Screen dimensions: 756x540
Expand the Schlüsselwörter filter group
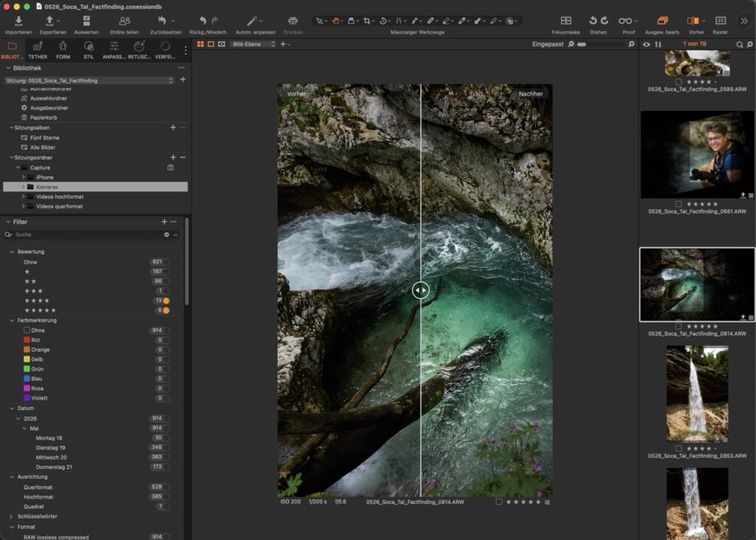tap(12, 516)
